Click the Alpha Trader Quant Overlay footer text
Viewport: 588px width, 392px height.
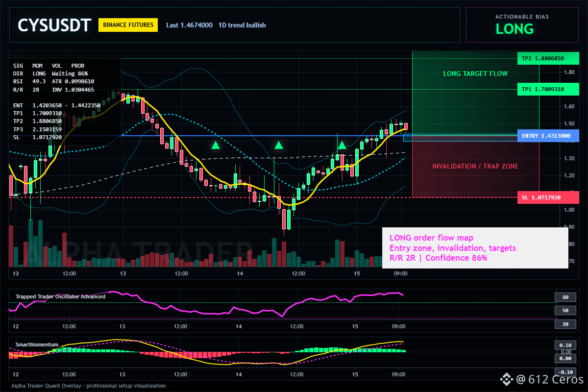tap(89, 386)
